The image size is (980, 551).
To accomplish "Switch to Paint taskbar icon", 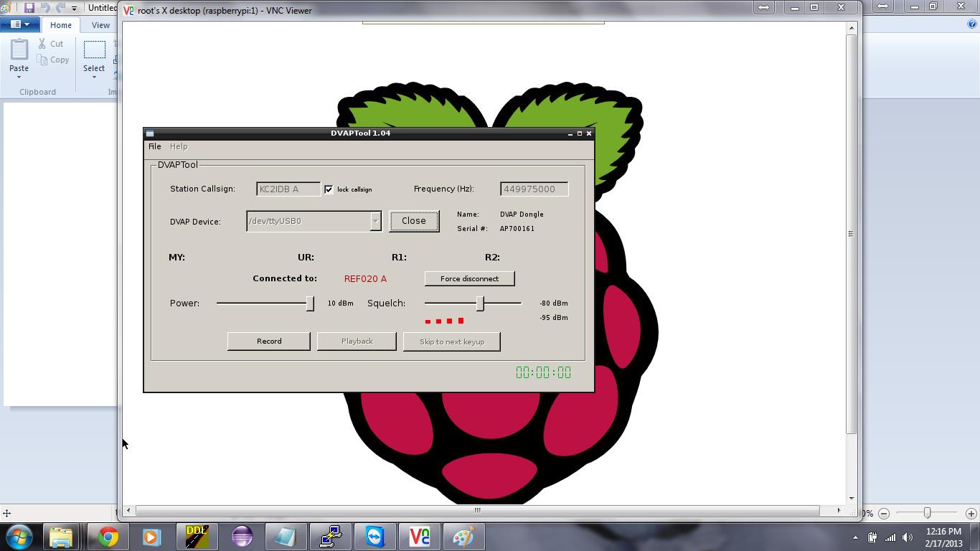I will click(464, 537).
